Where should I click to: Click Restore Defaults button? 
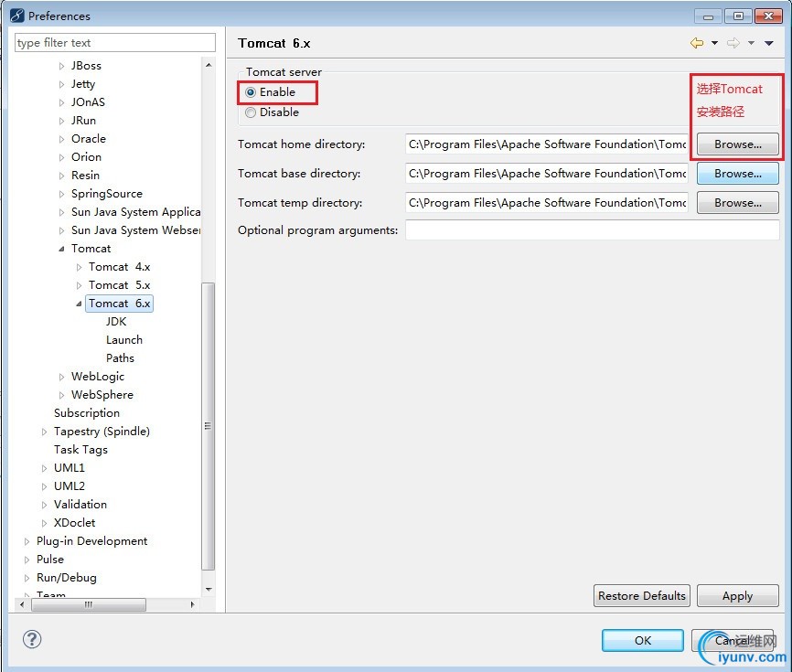[x=641, y=596]
